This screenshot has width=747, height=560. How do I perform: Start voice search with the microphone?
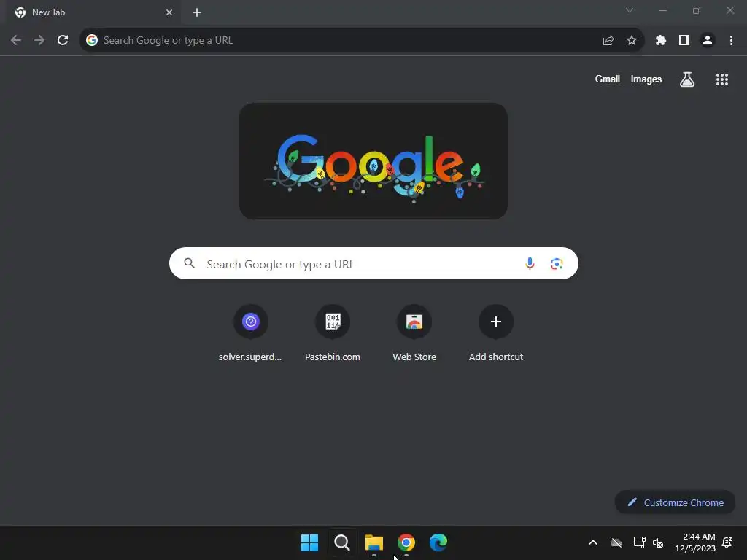530,263
